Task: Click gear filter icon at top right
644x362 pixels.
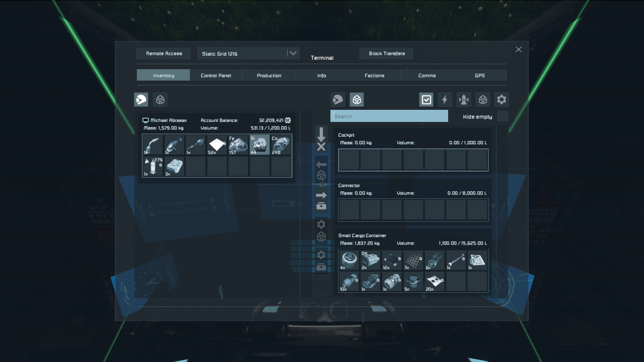Action: pos(501,100)
